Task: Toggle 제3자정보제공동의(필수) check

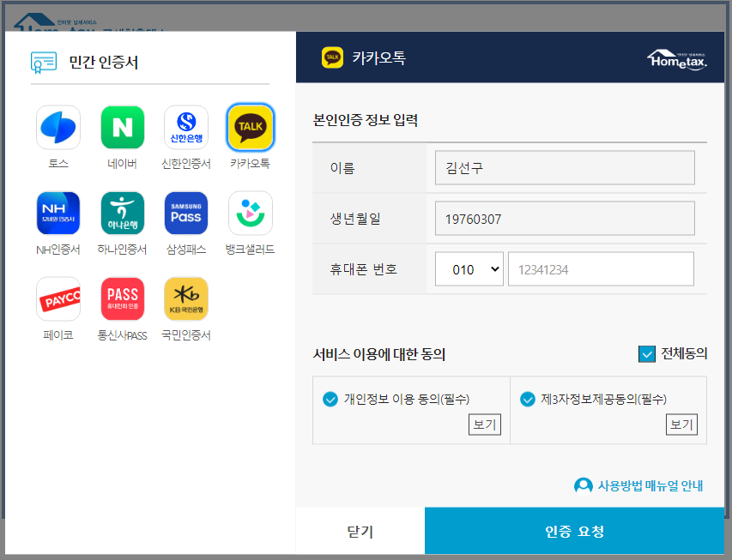Action: point(528,400)
